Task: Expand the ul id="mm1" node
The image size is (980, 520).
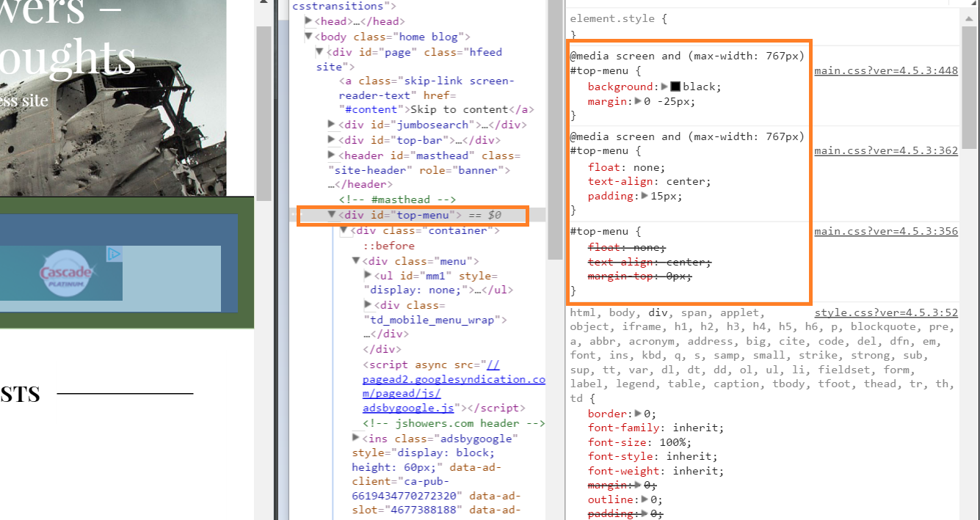Action: coord(368,275)
